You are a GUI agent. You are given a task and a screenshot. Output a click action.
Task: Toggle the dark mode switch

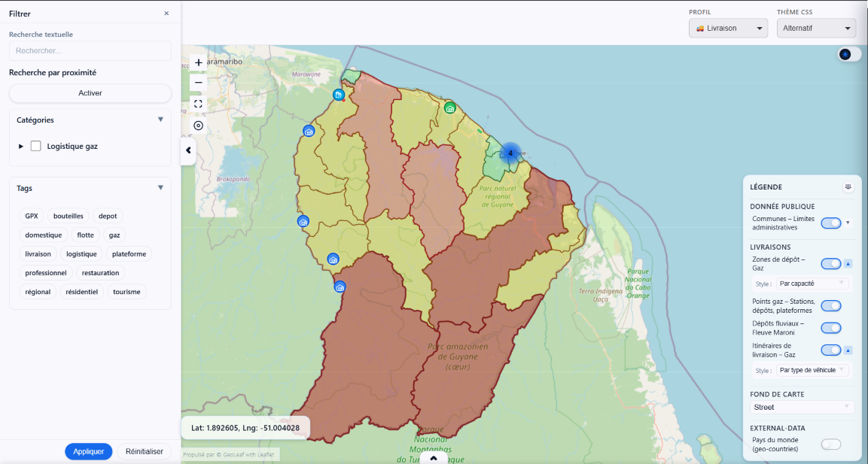tap(849, 54)
